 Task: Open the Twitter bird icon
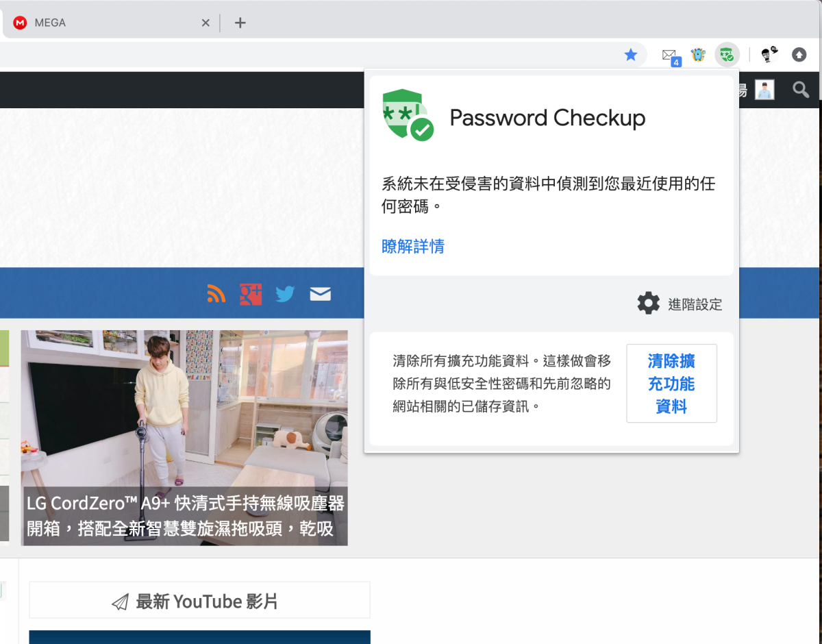point(285,294)
